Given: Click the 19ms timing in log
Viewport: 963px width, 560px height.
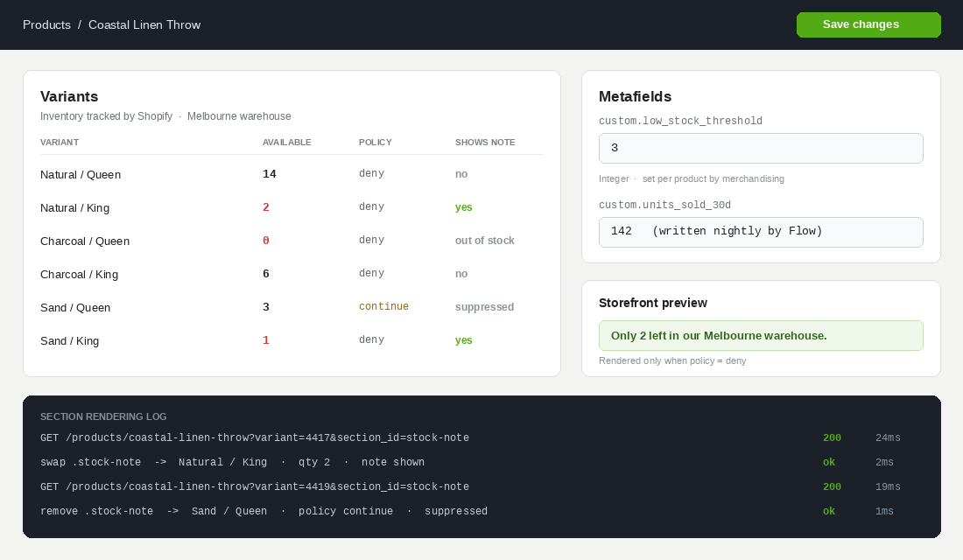Looking at the screenshot, I should click(888, 486).
